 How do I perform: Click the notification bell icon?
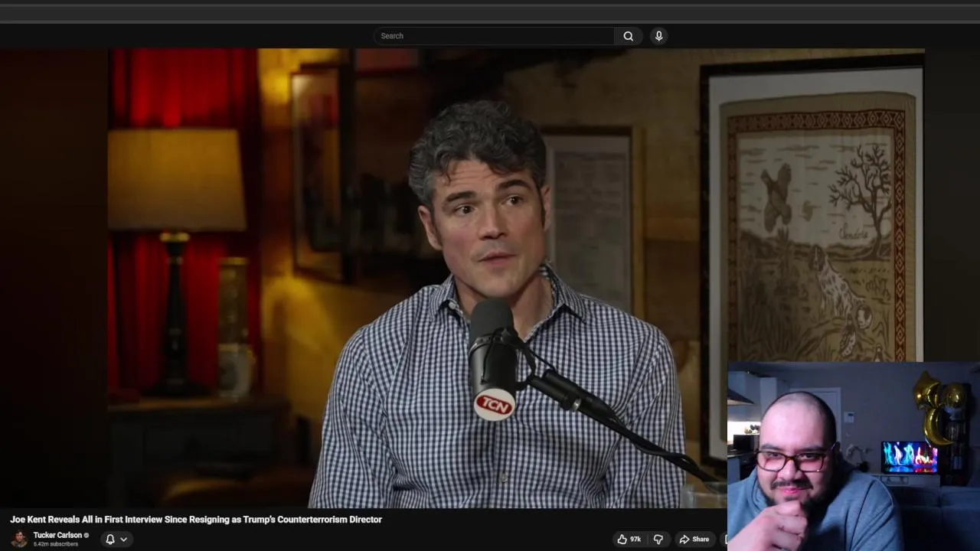[x=110, y=540]
